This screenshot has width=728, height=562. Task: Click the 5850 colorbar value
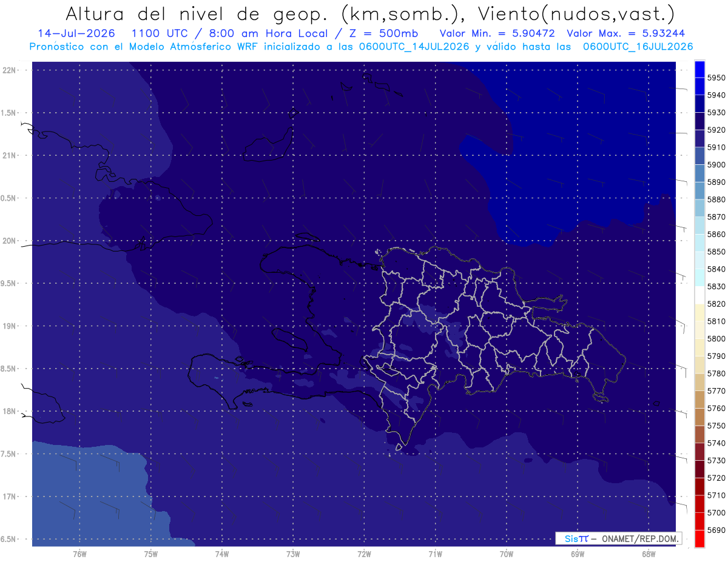pyautogui.click(x=716, y=252)
